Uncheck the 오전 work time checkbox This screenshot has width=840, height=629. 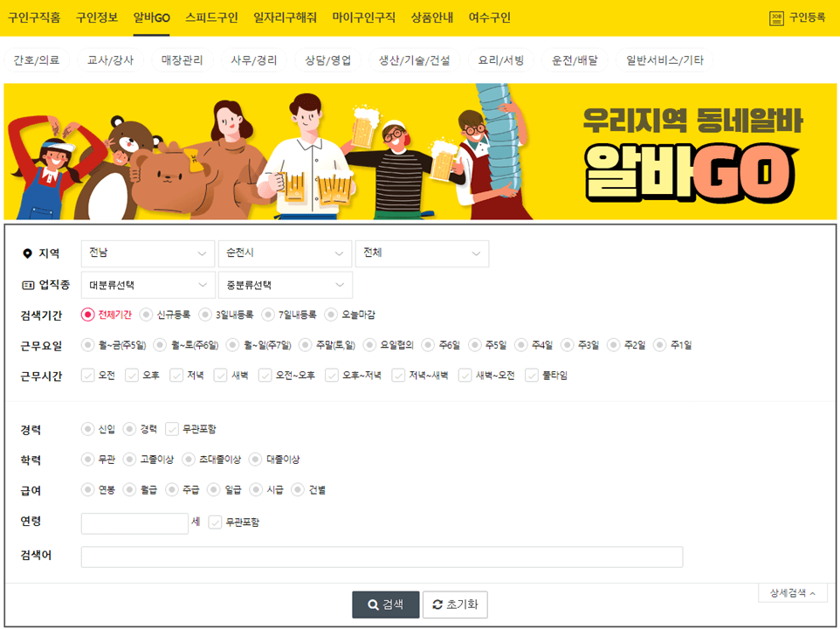pyautogui.click(x=87, y=377)
